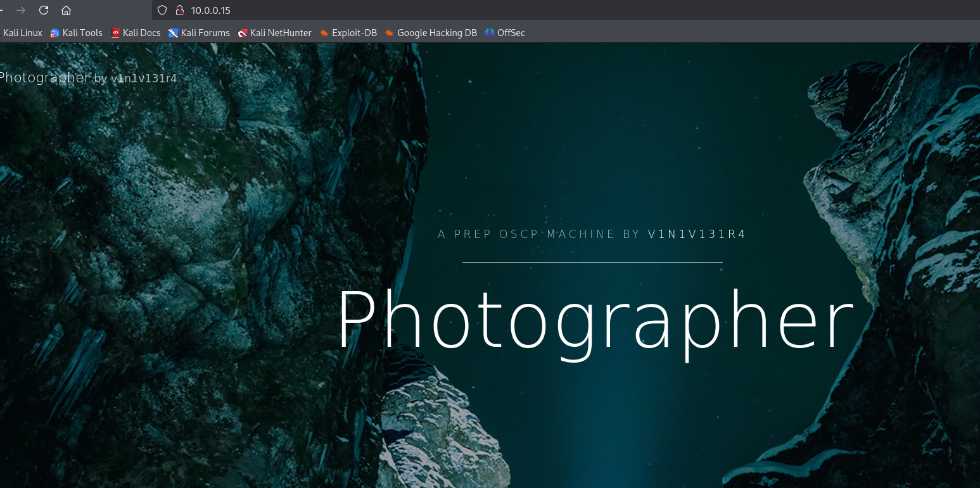This screenshot has width=980, height=488.
Task: Open the Kali Docs bookmark
Action: point(136,33)
